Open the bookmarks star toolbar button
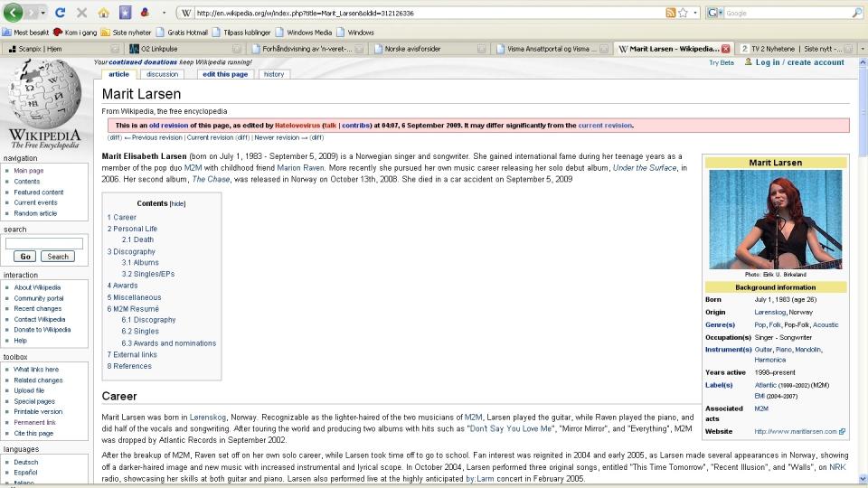The height and width of the screenshot is (488, 868). [x=125, y=12]
